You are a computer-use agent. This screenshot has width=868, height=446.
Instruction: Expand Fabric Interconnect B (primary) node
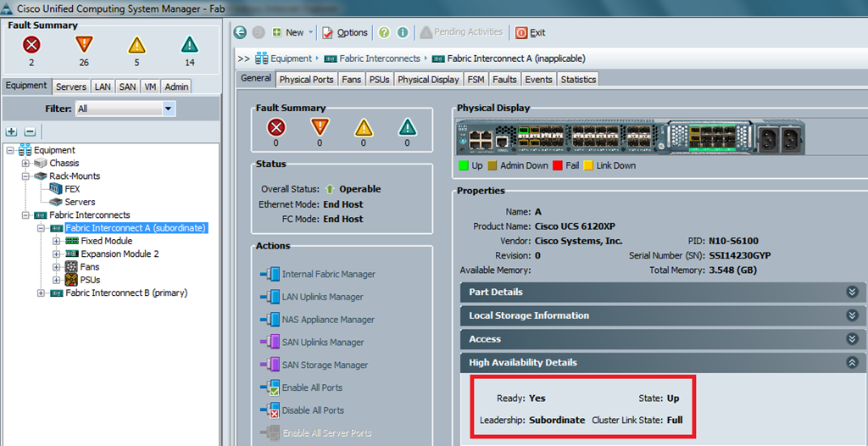tap(42, 293)
